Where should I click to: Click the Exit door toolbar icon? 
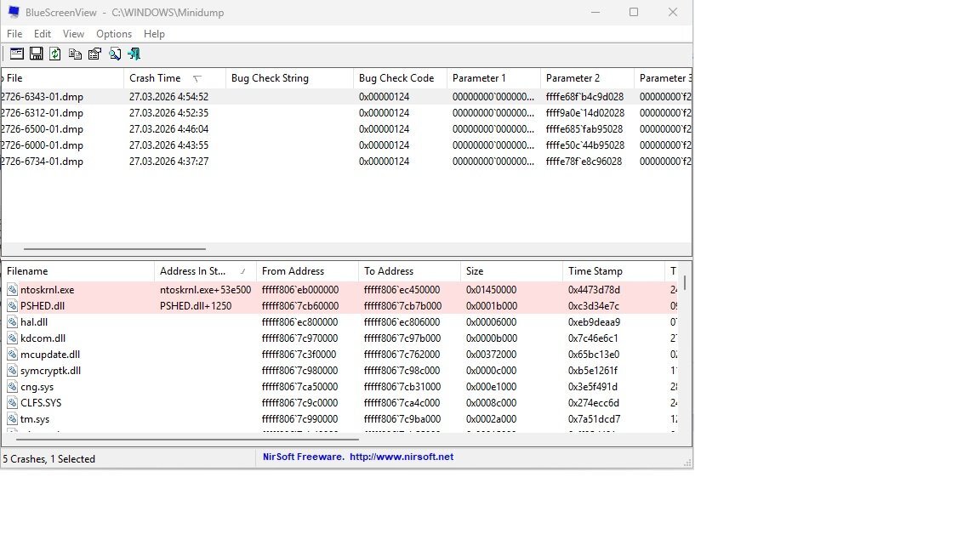point(134,54)
